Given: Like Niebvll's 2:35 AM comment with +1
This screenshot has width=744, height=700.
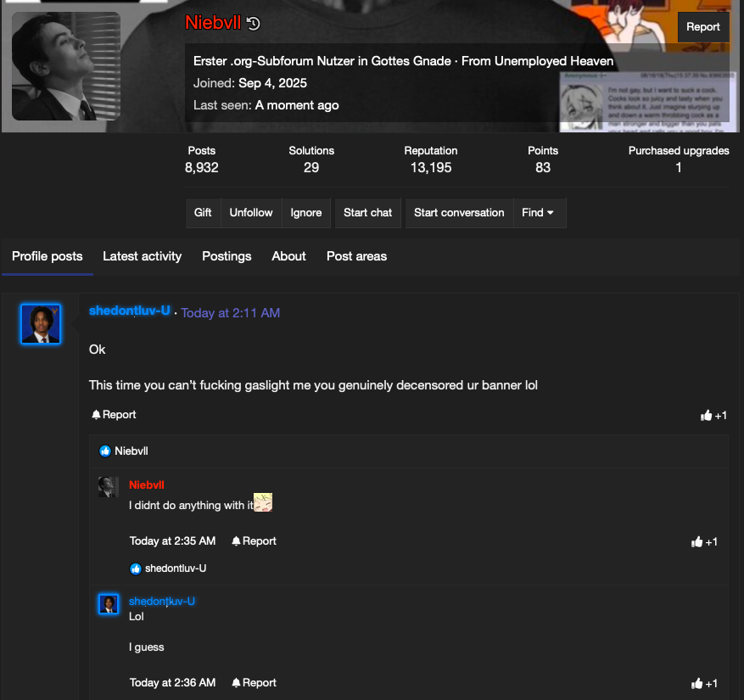Looking at the screenshot, I should [x=704, y=542].
